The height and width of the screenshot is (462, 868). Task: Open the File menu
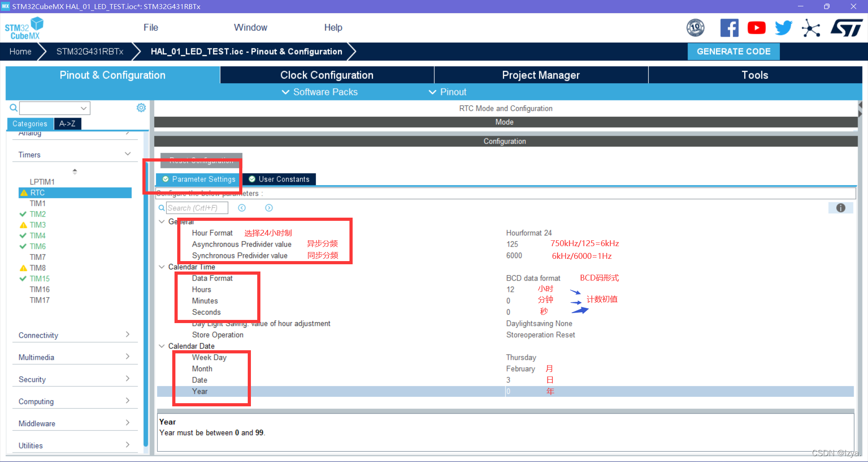151,28
